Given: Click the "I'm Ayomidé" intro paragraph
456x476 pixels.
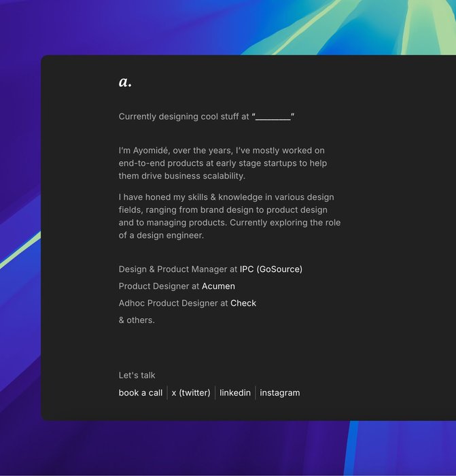Looking at the screenshot, I should [222, 163].
